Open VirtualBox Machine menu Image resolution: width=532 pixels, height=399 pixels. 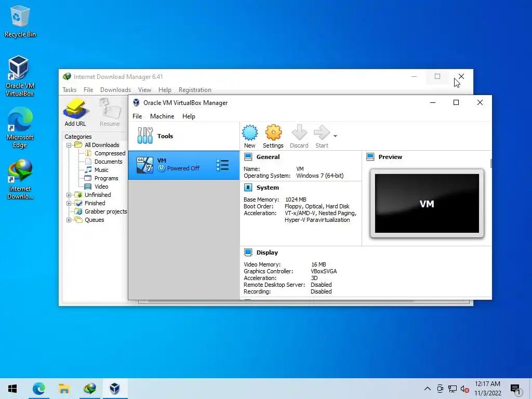(162, 116)
